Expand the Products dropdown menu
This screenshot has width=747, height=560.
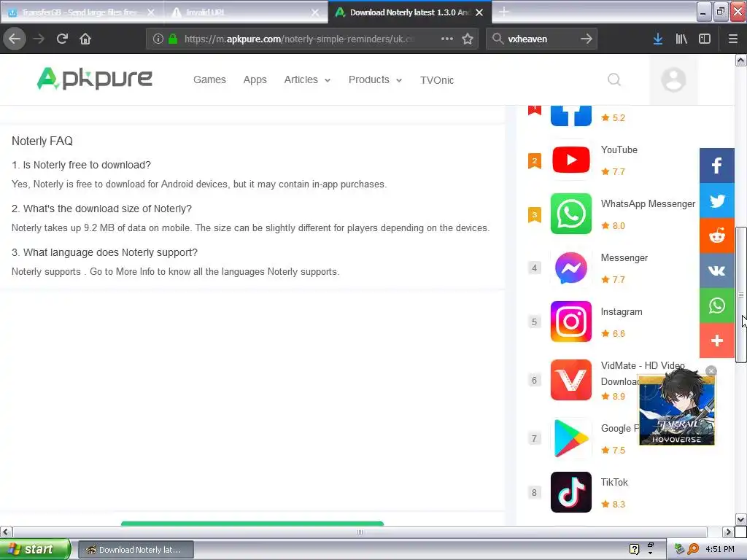tap(376, 79)
